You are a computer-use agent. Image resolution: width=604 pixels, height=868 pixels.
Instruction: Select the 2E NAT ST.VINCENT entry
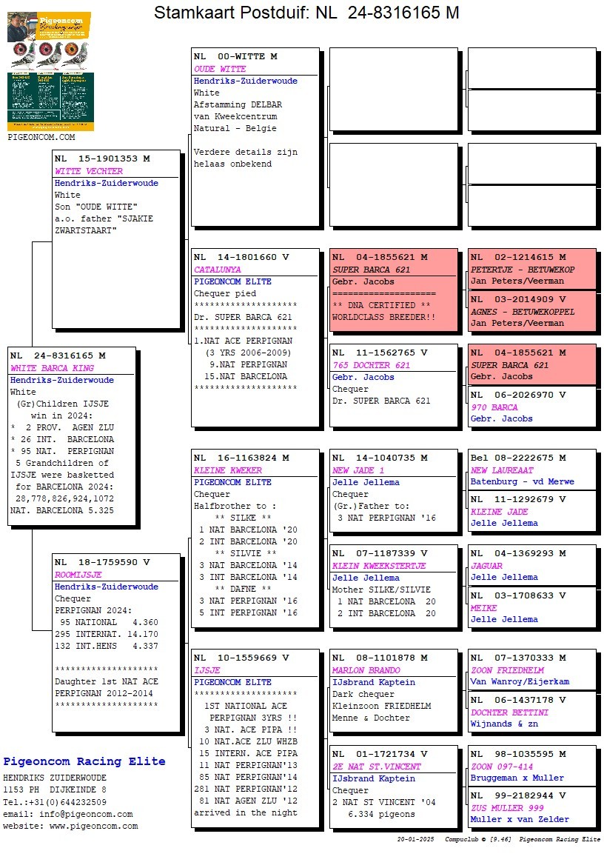tap(376, 767)
